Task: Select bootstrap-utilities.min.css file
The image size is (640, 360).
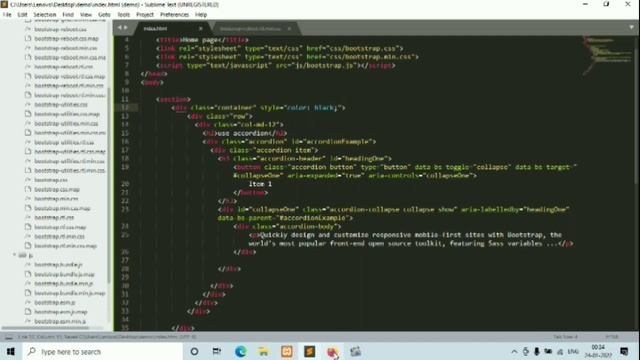Action: coord(67,124)
